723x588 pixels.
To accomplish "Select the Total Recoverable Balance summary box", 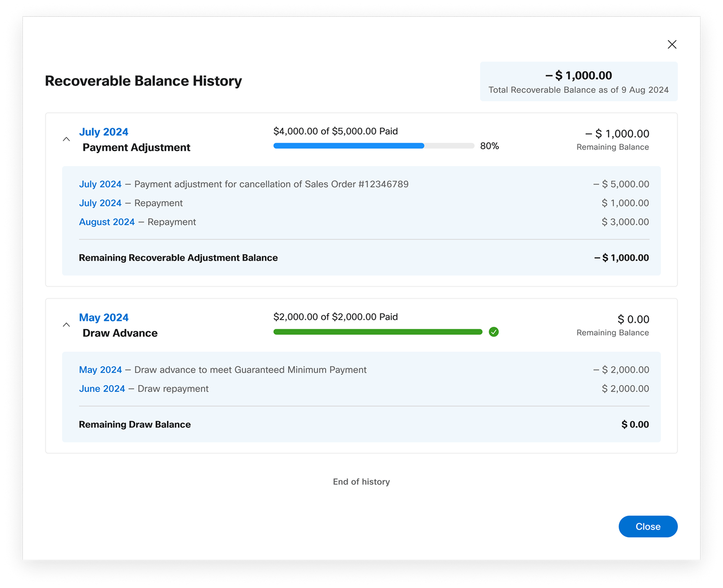I will coord(579,82).
